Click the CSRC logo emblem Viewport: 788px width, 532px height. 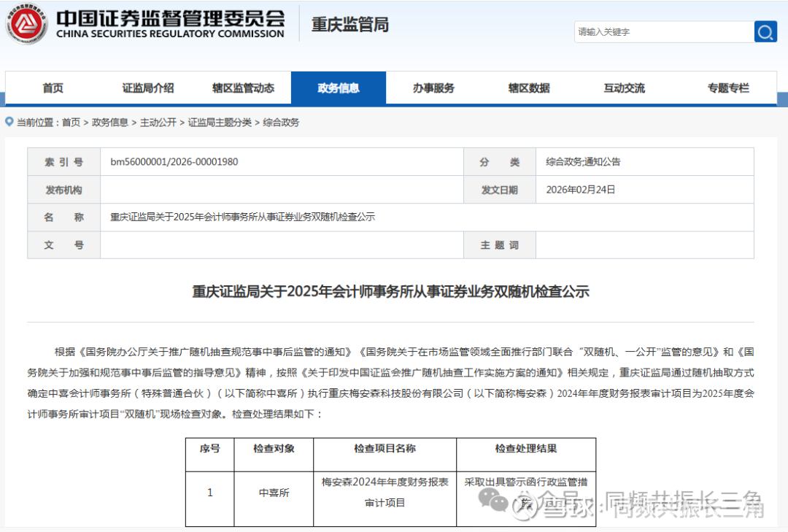click(26, 25)
